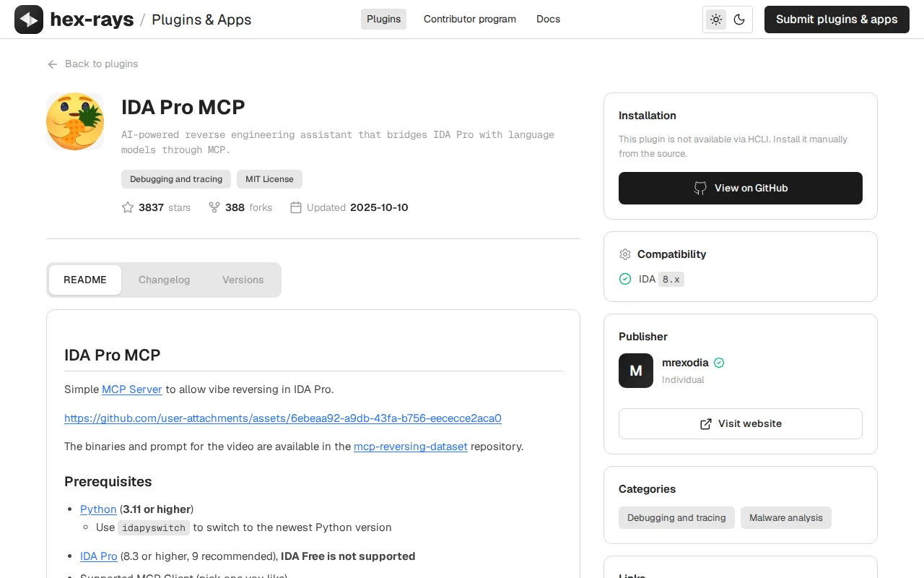The image size is (924, 578).
Task: Open the mcp-reversing-dataset repository link
Action: [x=411, y=447]
